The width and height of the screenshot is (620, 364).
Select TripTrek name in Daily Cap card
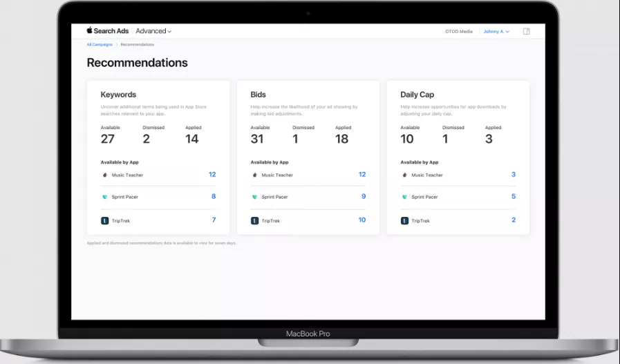(420, 221)
